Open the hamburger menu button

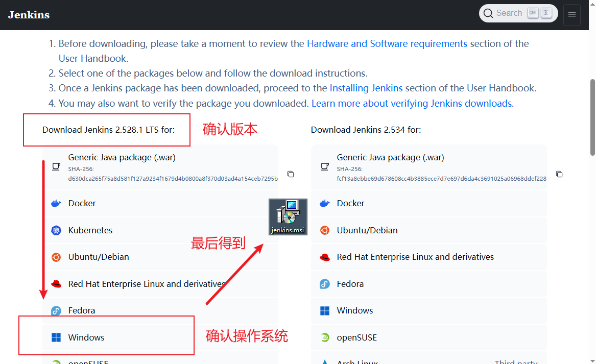pos(571,15)
